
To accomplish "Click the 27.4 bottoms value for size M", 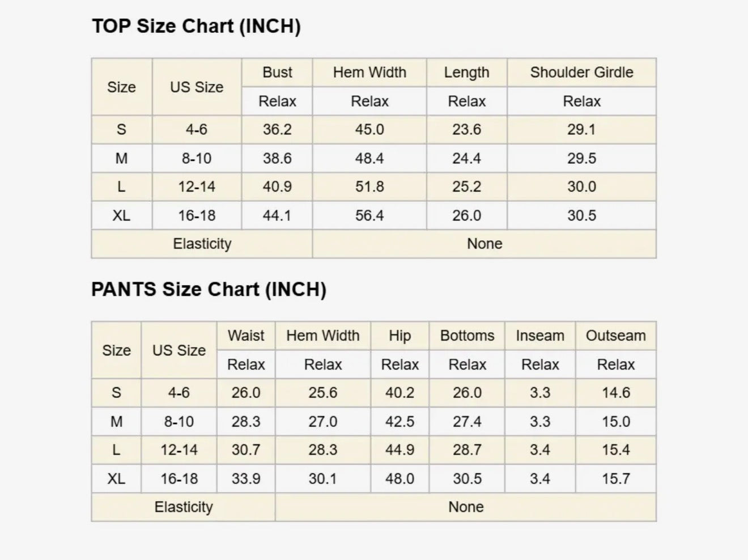I will point(467,422).
